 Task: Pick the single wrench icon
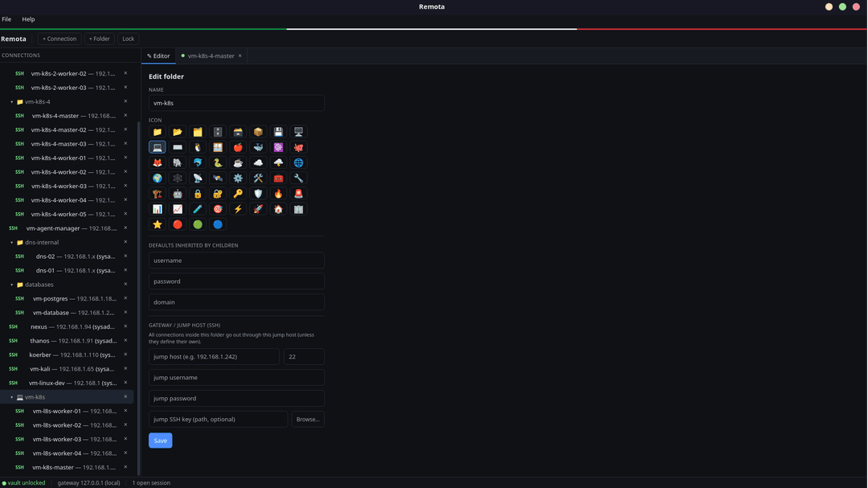pyautogui.click(x=298, y=178)
